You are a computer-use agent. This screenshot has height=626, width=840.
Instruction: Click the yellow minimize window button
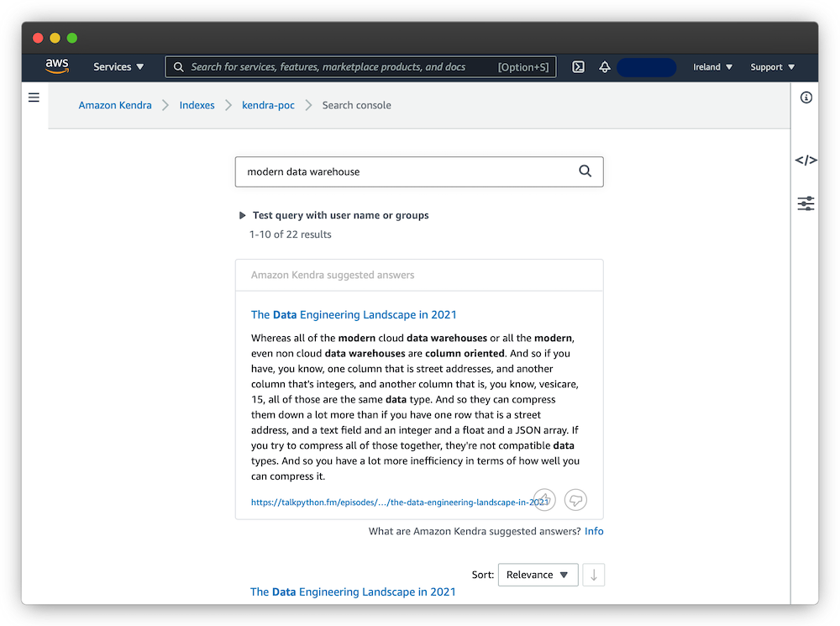[55, 38]
